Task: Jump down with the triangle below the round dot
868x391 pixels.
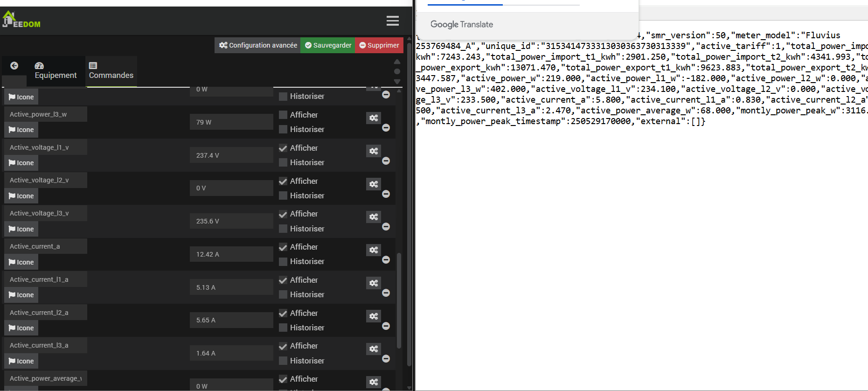Action: coord(397,82)
